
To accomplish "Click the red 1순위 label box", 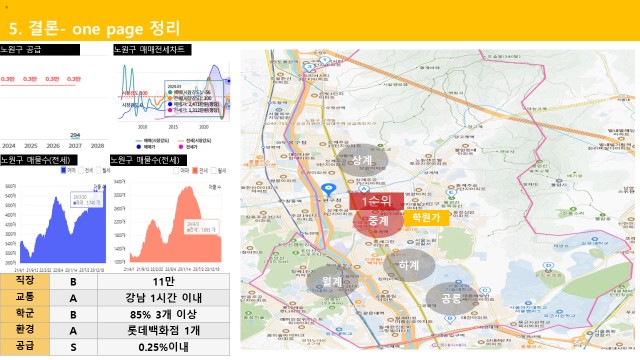I will point(376,201).
